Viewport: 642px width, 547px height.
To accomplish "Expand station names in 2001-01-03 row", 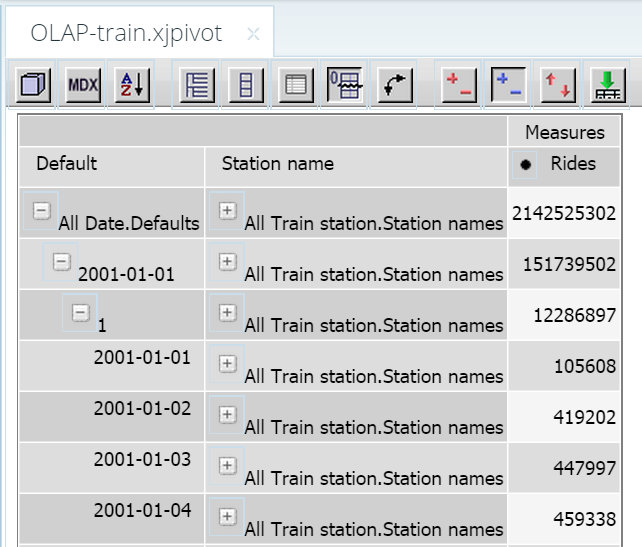I will [x=228, y=466].
